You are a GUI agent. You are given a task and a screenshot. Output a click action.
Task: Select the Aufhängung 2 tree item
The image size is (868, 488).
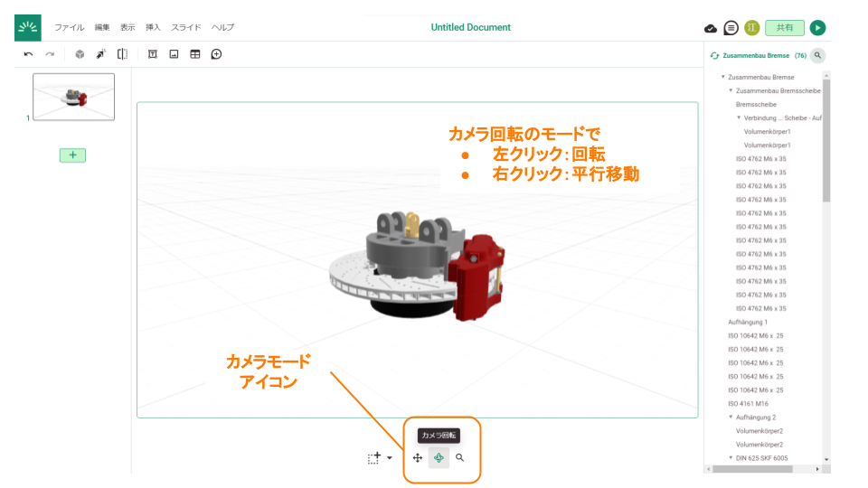click(x=756, y=418)
